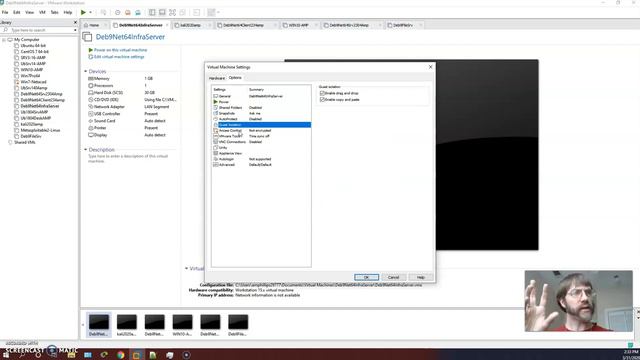Collapse the My Computer tree node
This screenshot has width=640, height=360.
[4, 40]
